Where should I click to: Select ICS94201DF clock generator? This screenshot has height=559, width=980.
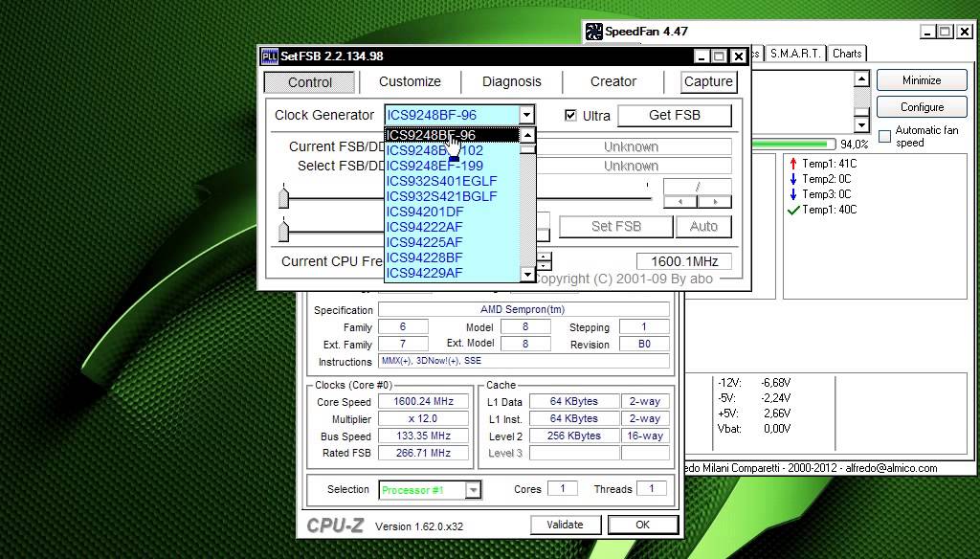pos(452,212)
